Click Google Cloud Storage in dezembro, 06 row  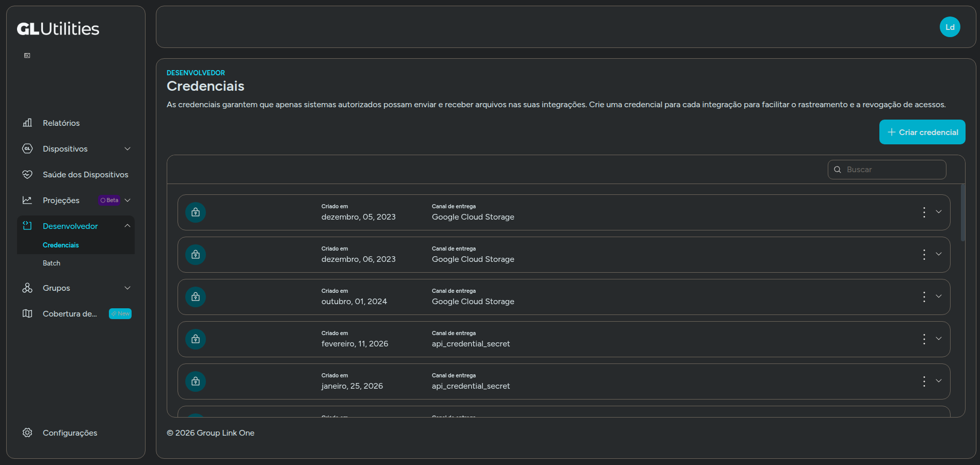(x=473, y=259)
